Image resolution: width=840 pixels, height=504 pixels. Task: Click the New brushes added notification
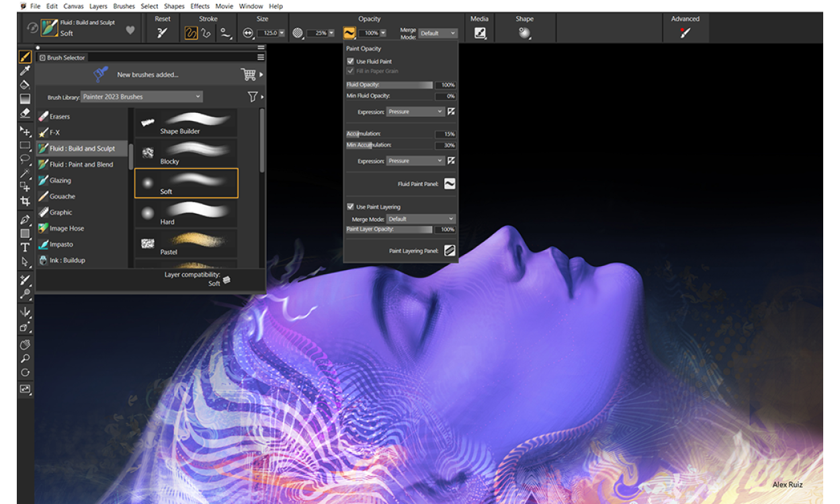pyautogui.click(x=148, y=75)
